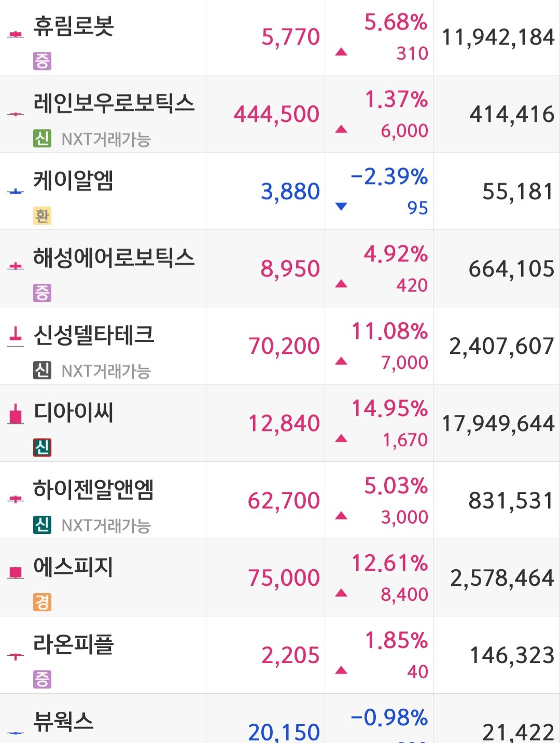Click the -2.39% change for 케이알엠
The image size is (560, 743).
(x=389, y=177)
